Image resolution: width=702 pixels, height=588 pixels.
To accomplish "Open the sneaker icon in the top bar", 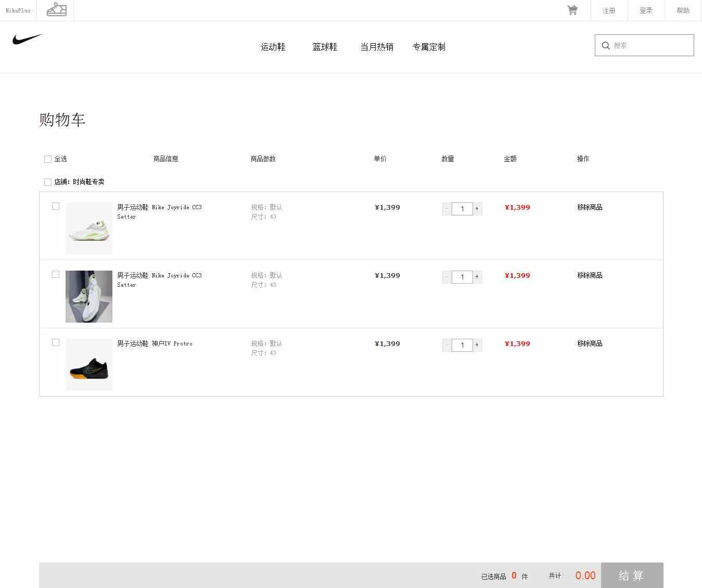I will pyautogui.click(x=56, y=9).
